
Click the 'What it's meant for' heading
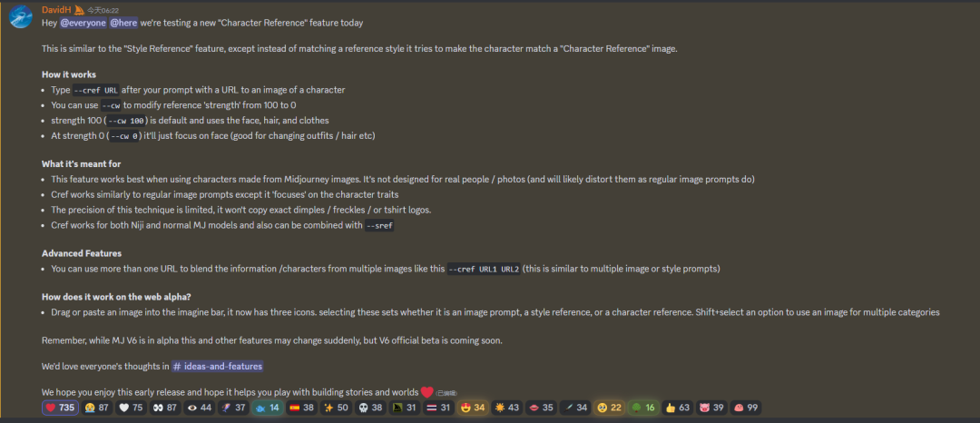click(82, 163)
